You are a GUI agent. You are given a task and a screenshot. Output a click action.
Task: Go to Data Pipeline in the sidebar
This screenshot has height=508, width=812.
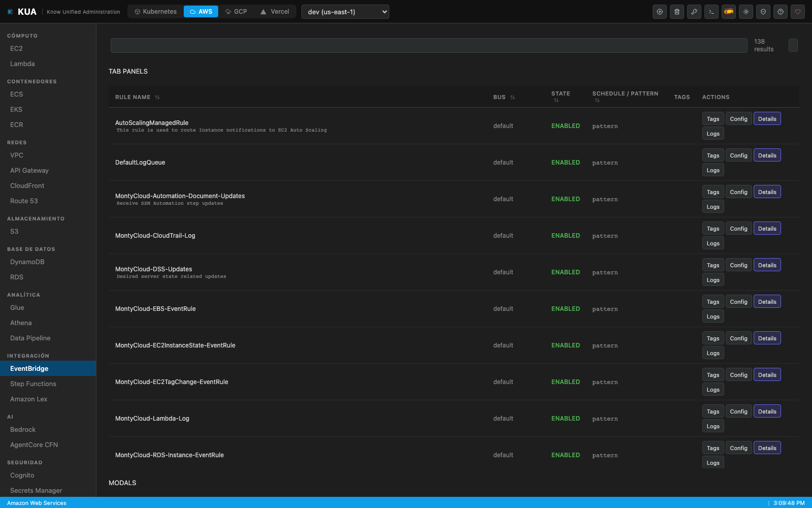click(x=48, y=338)
